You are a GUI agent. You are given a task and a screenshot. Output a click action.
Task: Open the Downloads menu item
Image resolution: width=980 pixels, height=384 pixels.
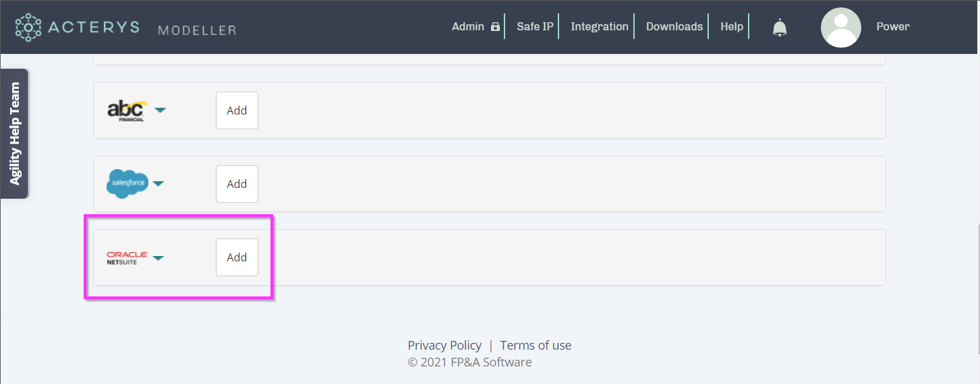pyautogui.click(x=674, y=27)
